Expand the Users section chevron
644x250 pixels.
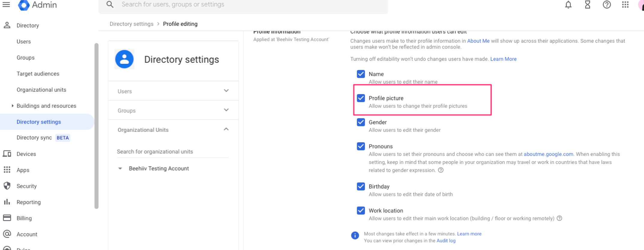[226, 91]
